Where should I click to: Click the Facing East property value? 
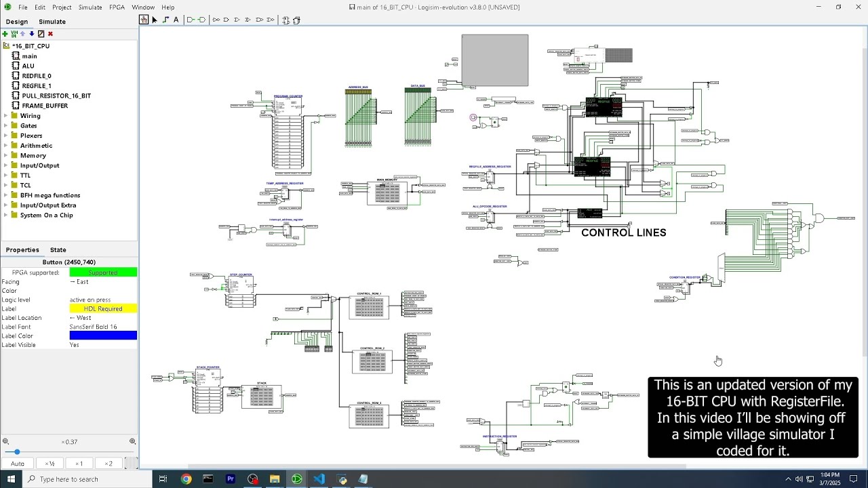(103, 281)
